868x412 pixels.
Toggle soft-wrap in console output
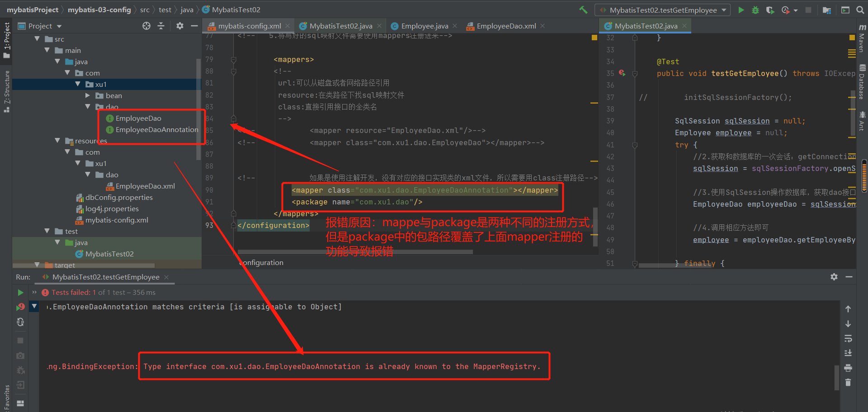tap(848, 338)
